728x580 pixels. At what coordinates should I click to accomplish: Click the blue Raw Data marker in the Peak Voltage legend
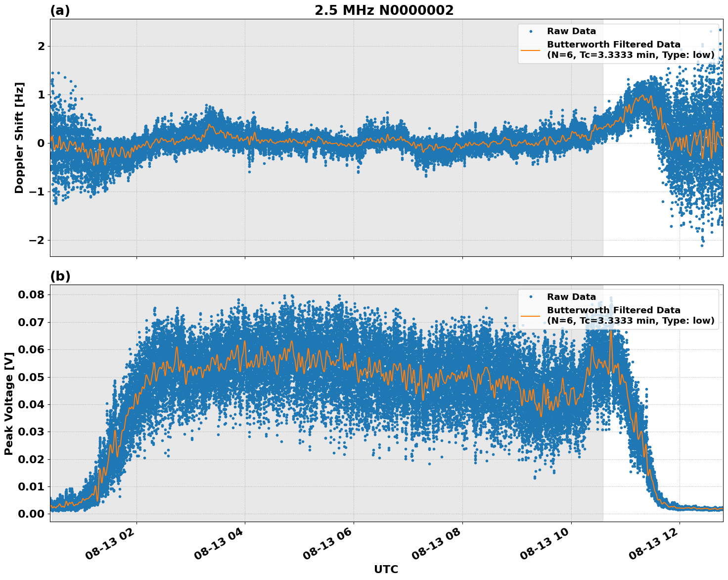(x=531, y=297)
